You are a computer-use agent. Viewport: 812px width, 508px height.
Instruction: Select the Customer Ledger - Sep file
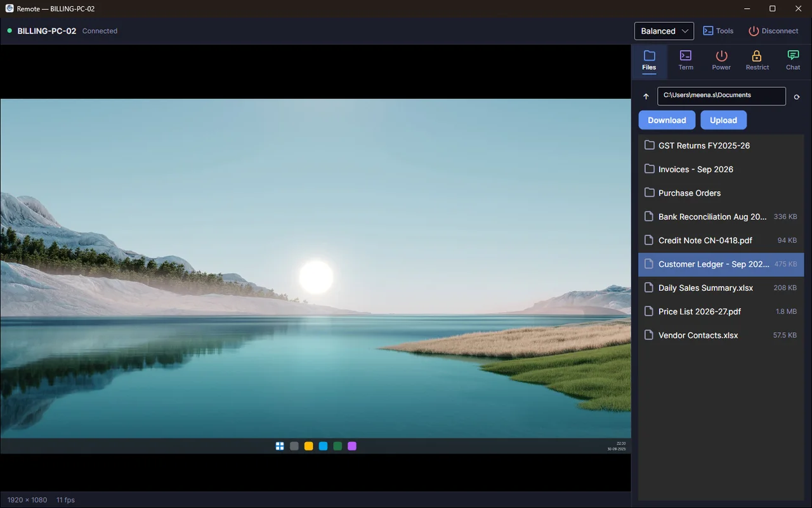click(721, 264)
